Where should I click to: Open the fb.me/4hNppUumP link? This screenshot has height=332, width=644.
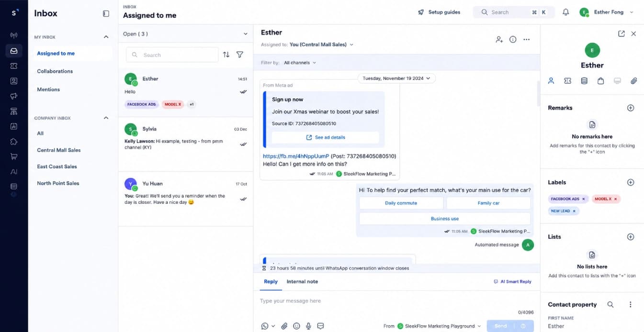pyautogui.click(x=296, y=156)
